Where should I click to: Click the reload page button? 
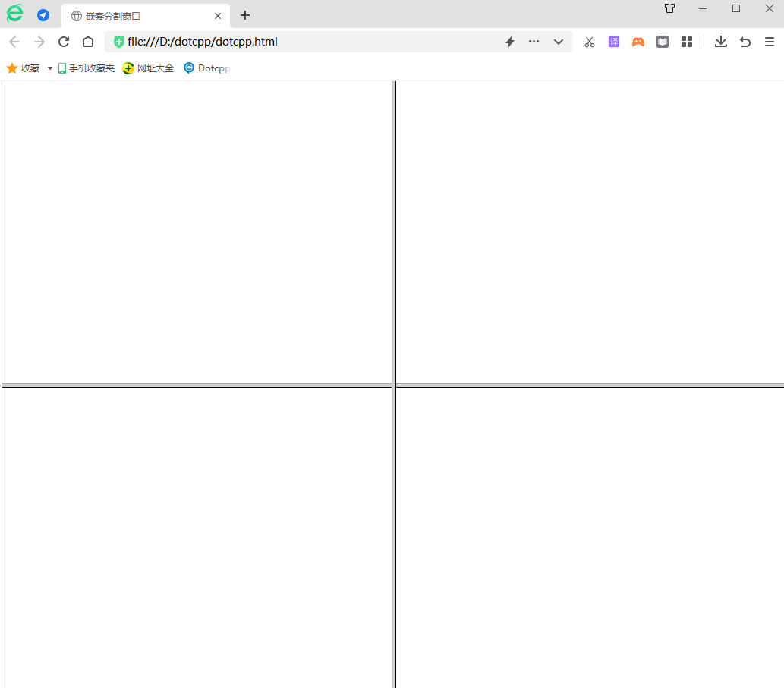click(64, 42)
